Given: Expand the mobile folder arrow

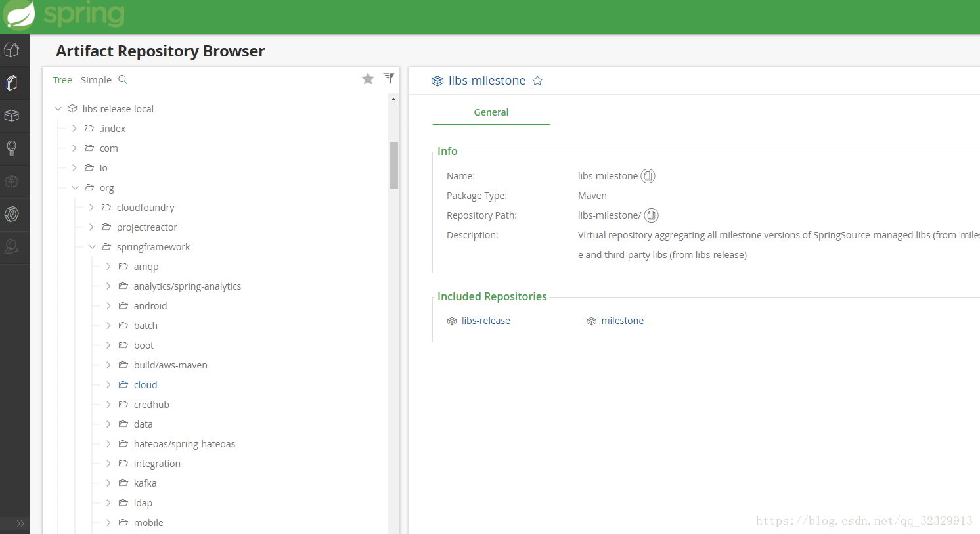Looking at the screenshot, I should [108, 523].
